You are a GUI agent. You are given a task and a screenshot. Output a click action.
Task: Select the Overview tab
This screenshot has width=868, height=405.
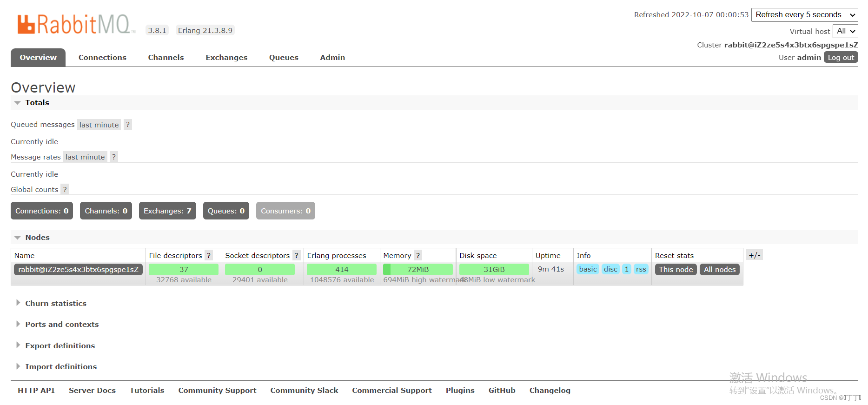(x=38, y=58)
